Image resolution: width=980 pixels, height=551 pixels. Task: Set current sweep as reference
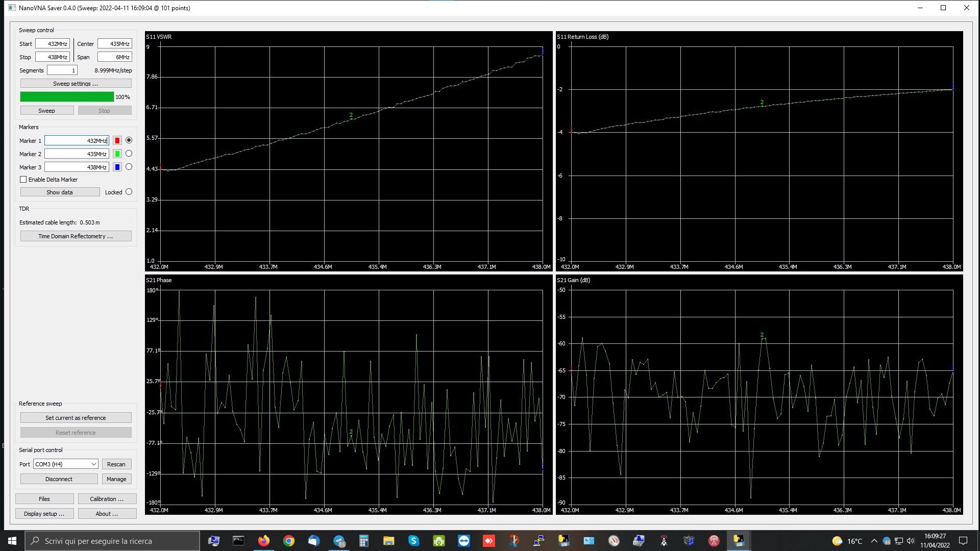pos(76,418)
